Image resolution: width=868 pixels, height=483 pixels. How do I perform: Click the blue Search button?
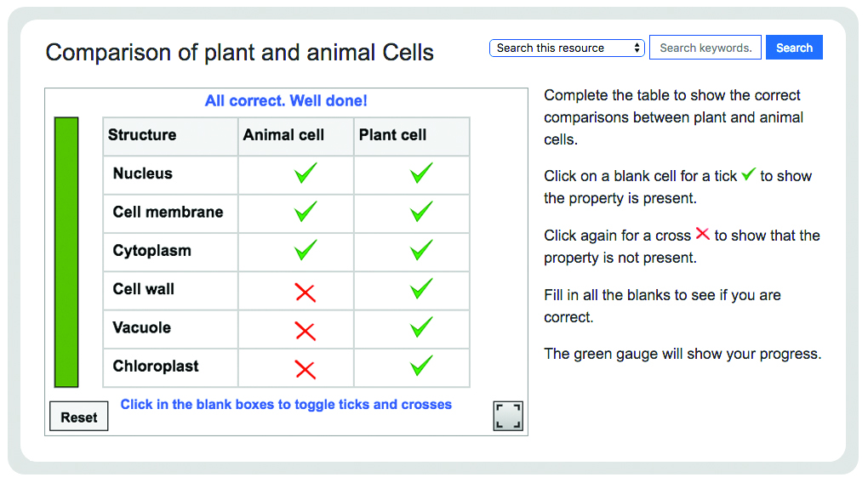pos(794,48)
